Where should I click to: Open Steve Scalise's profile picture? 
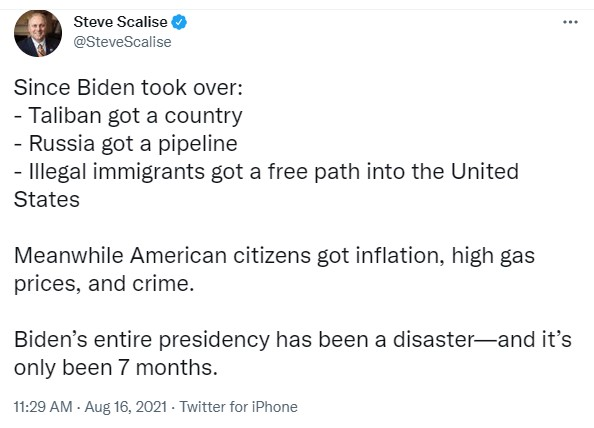pyautogui.click(x=38, y=33)
